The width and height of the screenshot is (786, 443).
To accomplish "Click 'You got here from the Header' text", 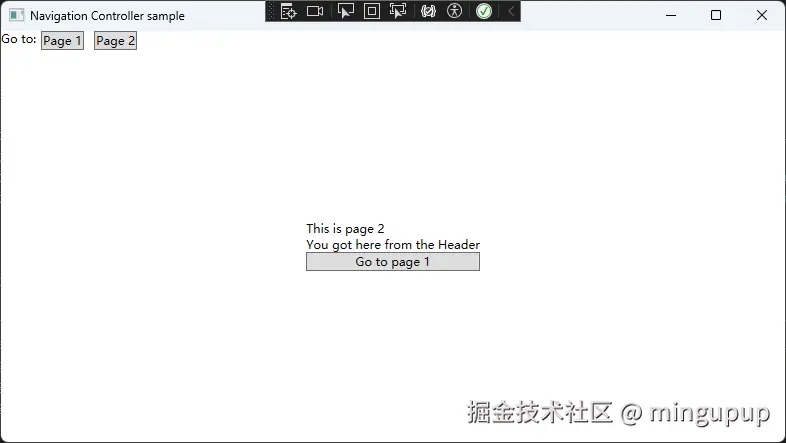I will point(393,245).
